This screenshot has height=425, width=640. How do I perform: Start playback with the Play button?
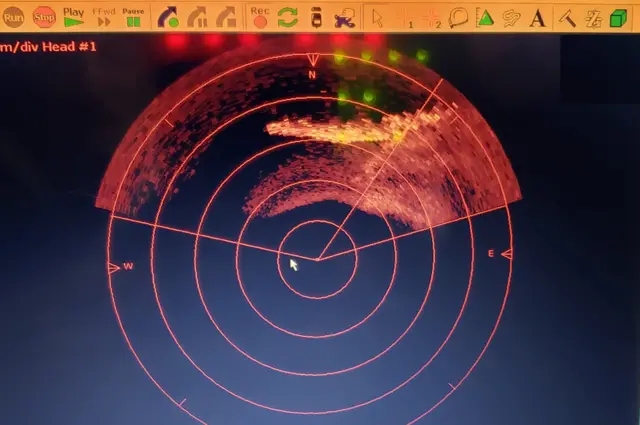(73, 17)
